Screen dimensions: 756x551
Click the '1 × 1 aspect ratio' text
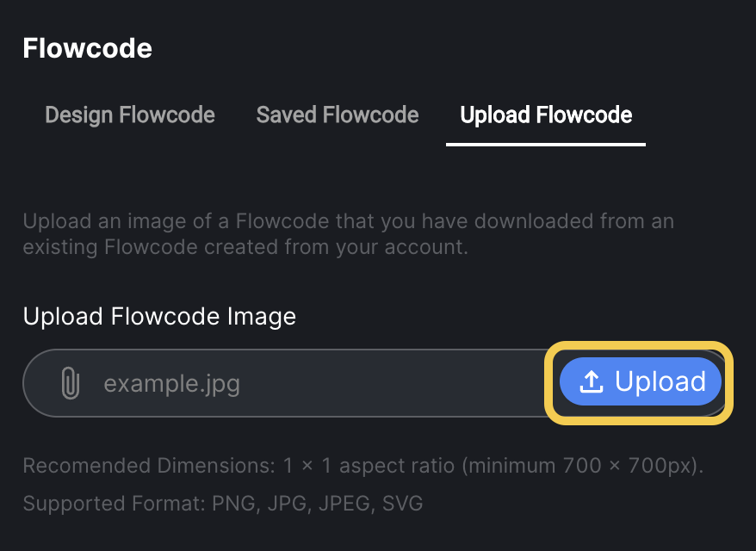pos(369,466)
